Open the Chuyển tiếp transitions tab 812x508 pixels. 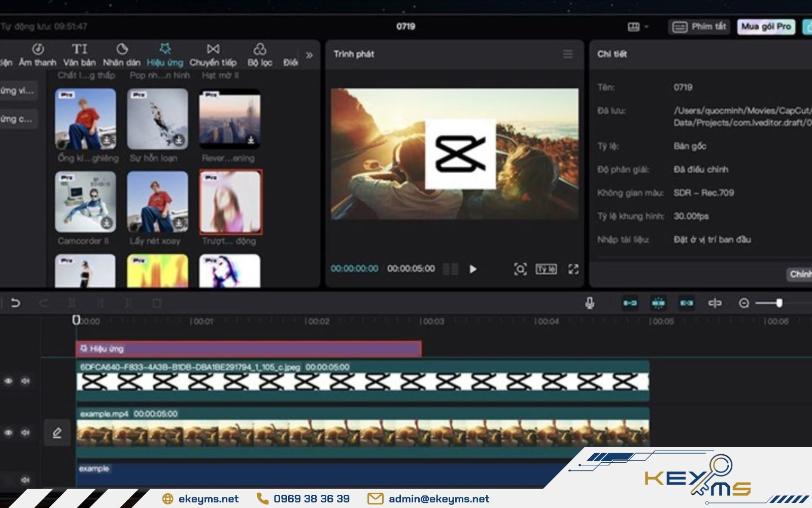click(213, 55)
